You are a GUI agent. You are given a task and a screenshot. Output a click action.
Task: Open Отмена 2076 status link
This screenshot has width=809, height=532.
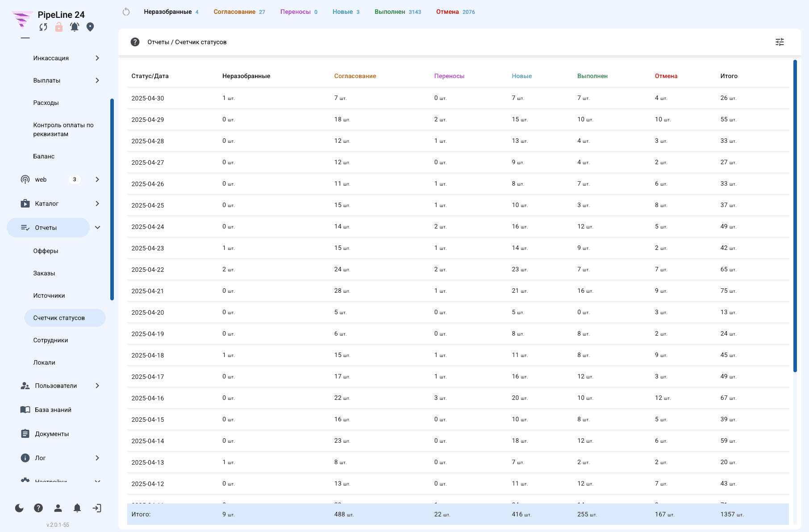455,12
